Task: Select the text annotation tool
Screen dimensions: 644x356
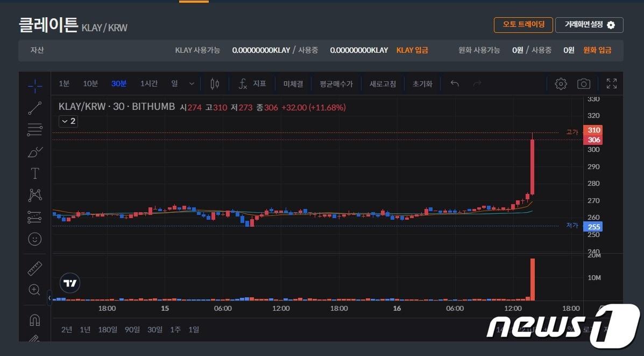Action: [35, 173]
